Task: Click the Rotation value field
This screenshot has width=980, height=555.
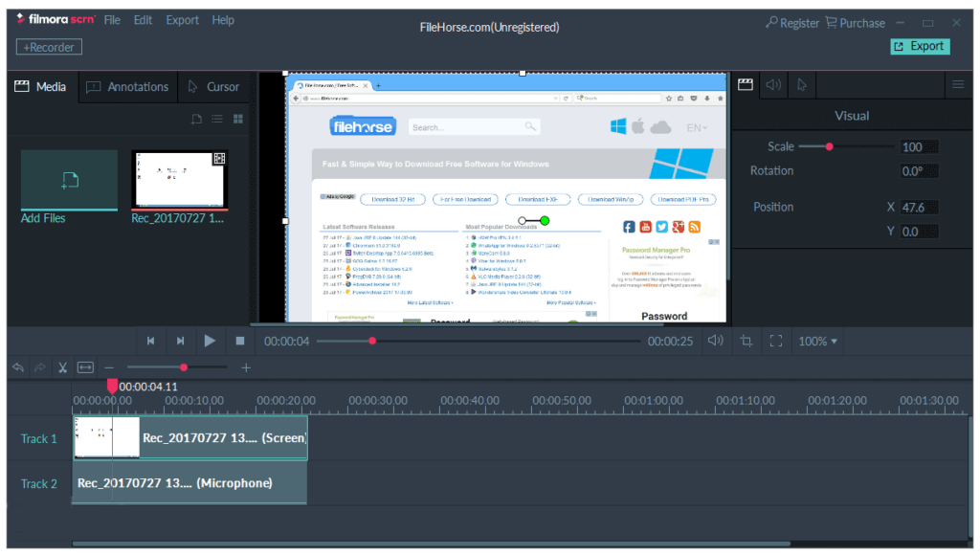Action: [919, 171]
